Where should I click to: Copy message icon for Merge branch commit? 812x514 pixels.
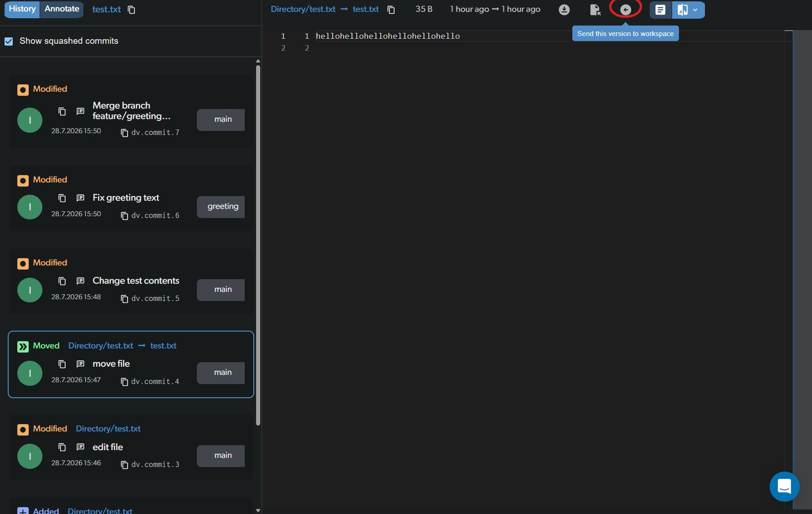[62, 111]
